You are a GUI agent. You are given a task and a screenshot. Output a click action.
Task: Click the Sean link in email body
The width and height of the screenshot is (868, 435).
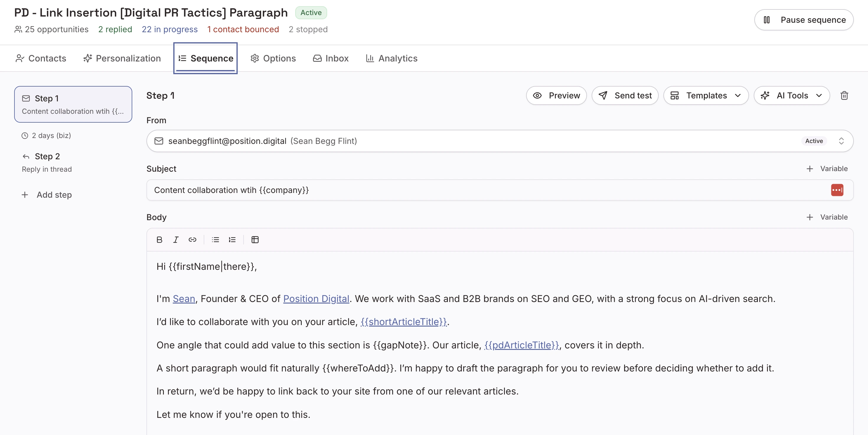click(184, 299)
